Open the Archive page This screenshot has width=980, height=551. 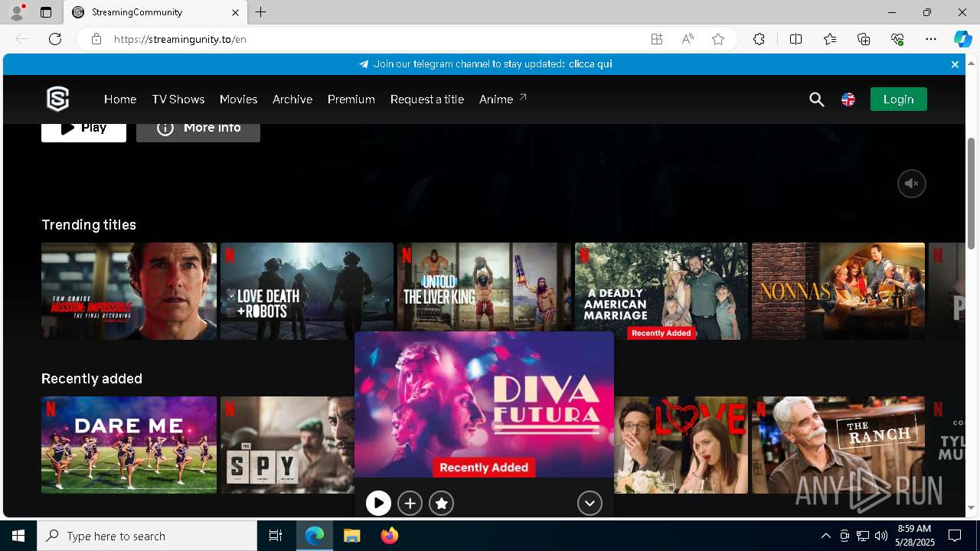pos(292,99)
